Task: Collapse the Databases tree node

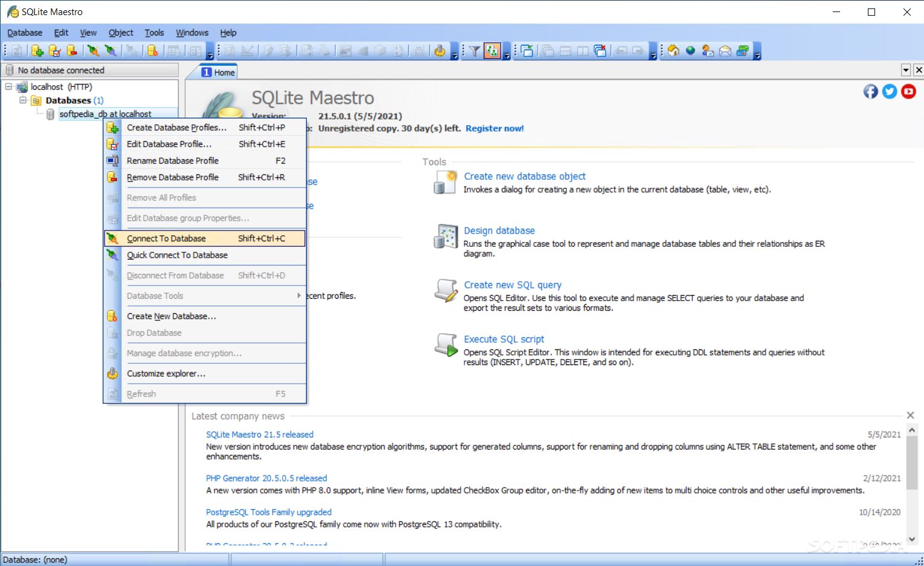Action: tap(22, 100)
